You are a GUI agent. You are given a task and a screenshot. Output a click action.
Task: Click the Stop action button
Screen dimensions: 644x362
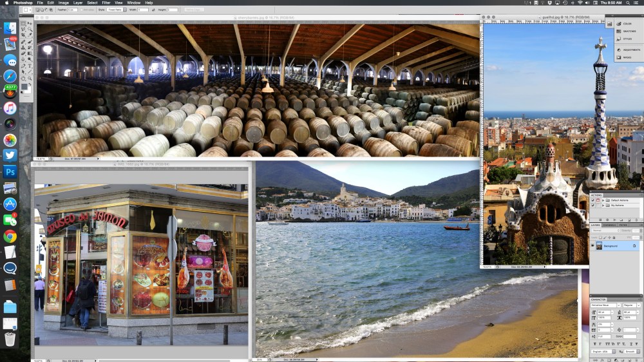[600, 220]
